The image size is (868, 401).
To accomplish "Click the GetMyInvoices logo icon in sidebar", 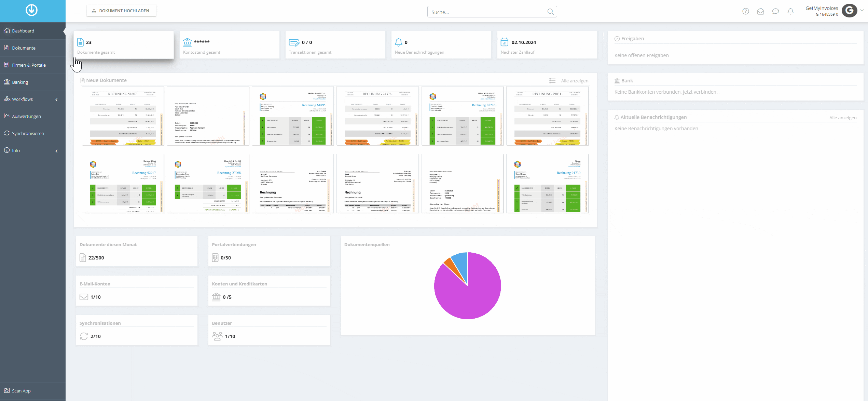I will coord(32,10).
